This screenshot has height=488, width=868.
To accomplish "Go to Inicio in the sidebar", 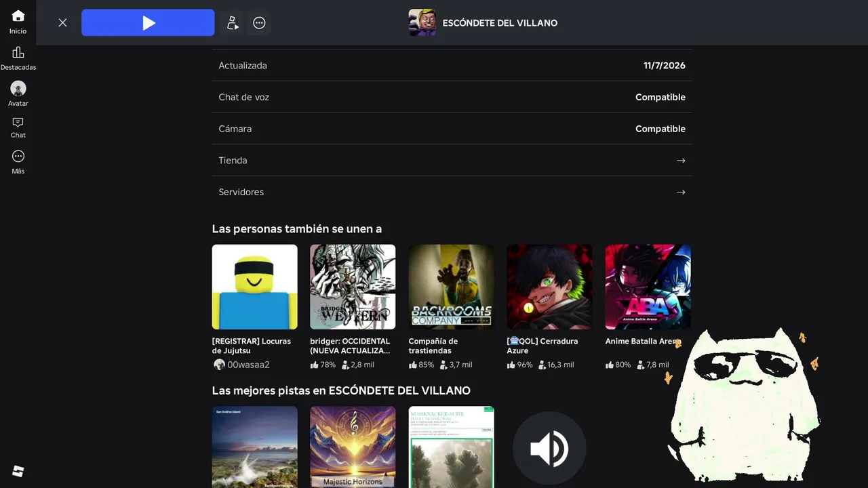I will click(x=18, y=22).
